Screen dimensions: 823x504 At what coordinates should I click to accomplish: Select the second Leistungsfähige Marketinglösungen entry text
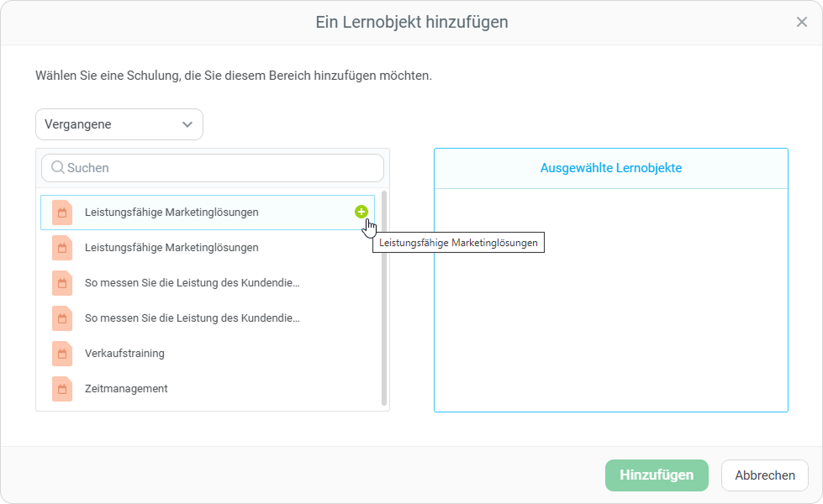pyautogui.click(x=171, y=248)
